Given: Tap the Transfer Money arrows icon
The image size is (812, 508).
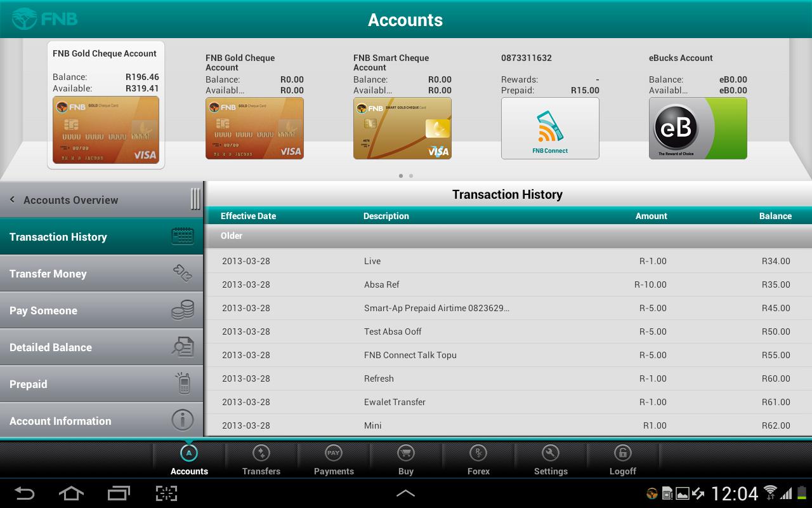Looking at the screenshot, I should [183, 273].
